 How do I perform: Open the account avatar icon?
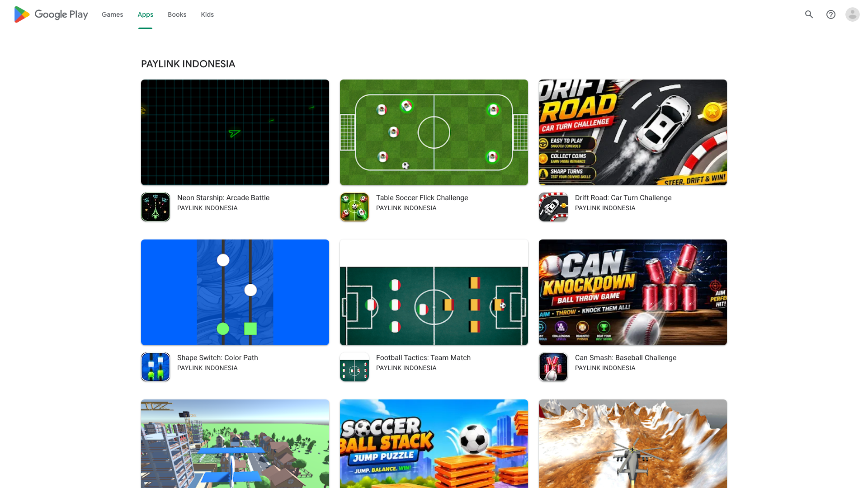pos(853,14)
